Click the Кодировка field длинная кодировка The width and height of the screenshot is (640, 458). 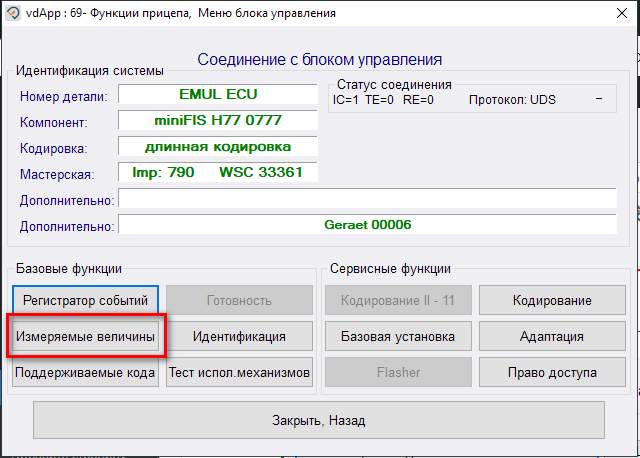click(x=218, y=147)
